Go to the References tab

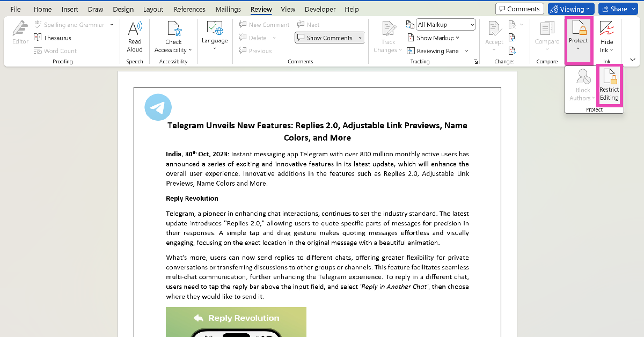(x=190, y=9)
